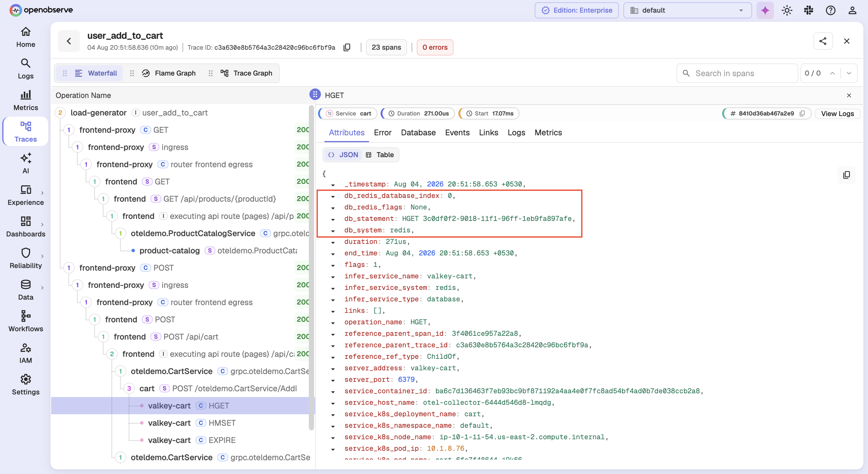Open the Attributes tab
This screenshot has height=474, width=868.
(x=346, y=132)
